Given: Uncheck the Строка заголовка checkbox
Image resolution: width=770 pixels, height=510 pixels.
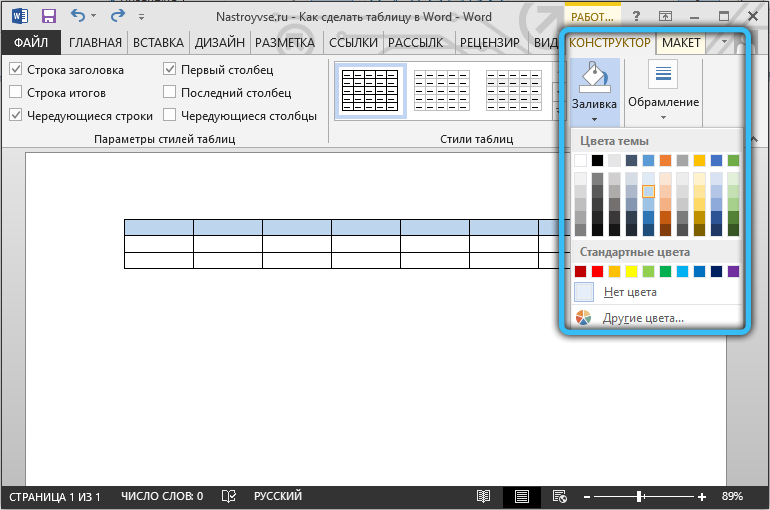Looking at the screenshot, I should pyautogui.click(x=16, y=70).
